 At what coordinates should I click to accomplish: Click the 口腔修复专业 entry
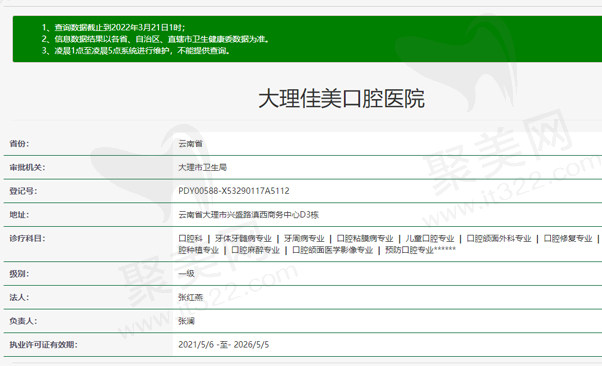coord(568,238)
